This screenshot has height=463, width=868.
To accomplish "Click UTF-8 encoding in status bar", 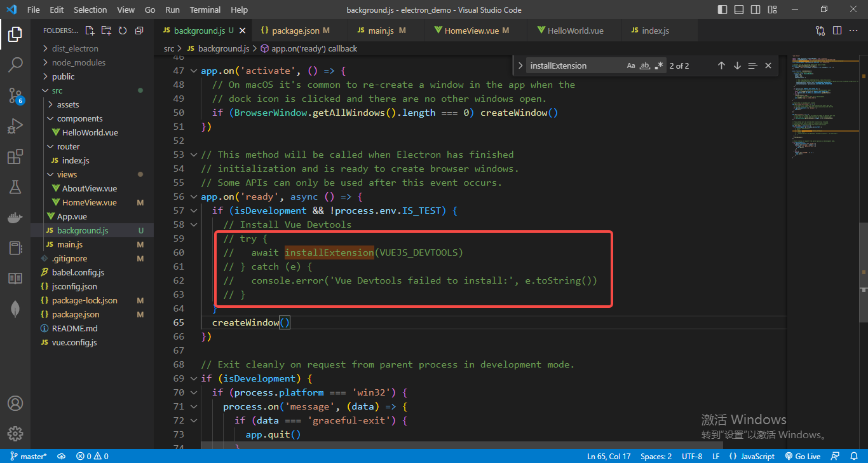I will tap(692, 456).
